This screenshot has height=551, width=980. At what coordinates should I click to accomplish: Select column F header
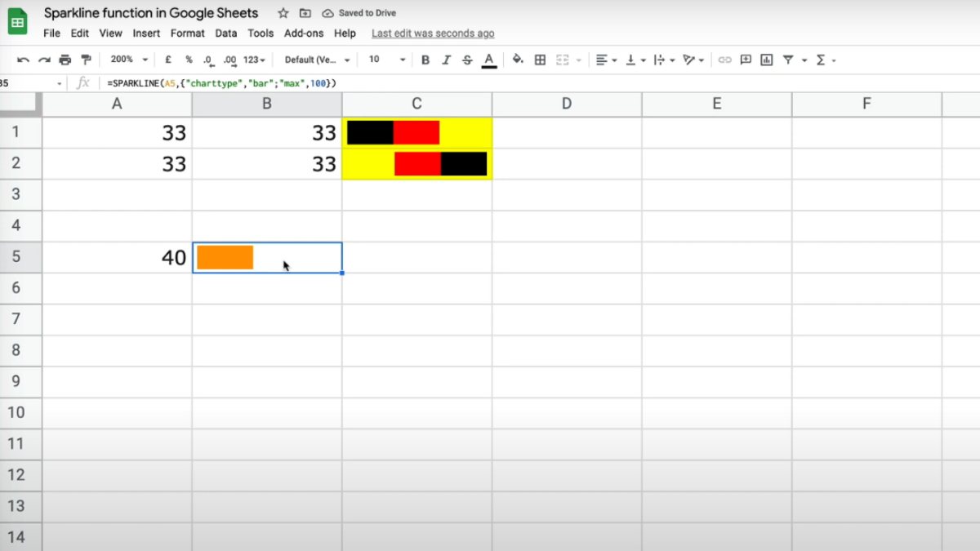(x=866, y=104)
